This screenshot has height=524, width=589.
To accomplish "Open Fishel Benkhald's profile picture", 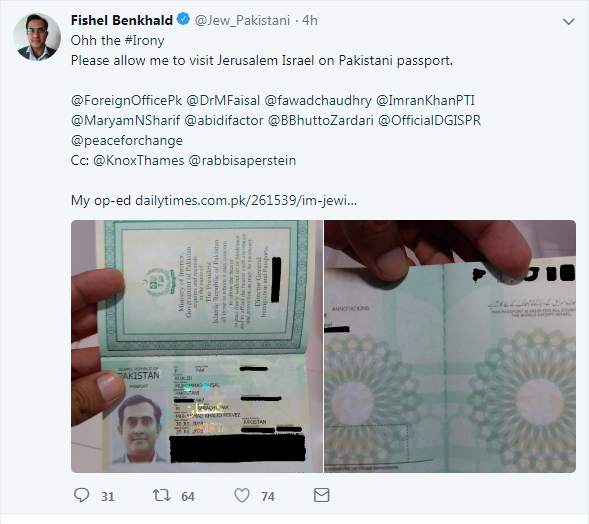I will click(x=37, y=37).
